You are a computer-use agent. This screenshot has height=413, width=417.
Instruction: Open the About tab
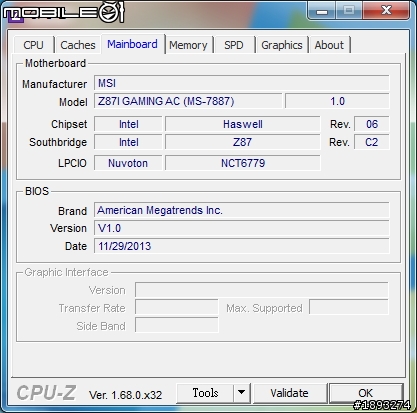tap(329, 45)
